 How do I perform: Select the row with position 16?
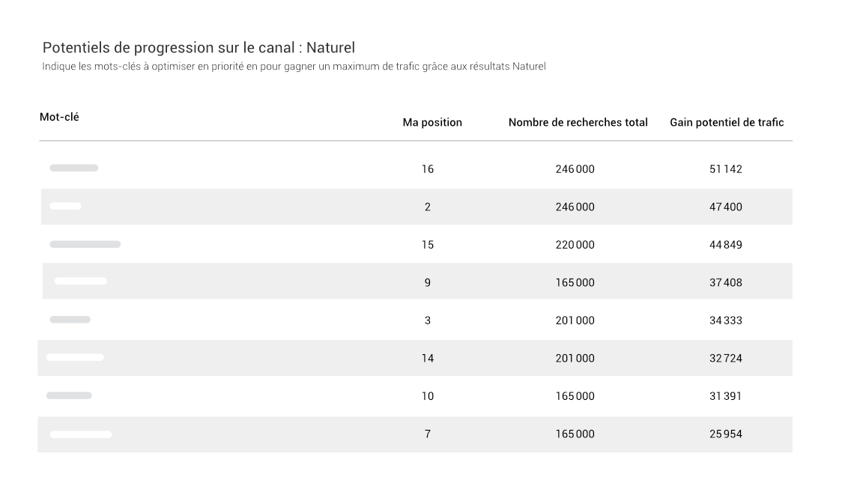click(x=415, y=168)
